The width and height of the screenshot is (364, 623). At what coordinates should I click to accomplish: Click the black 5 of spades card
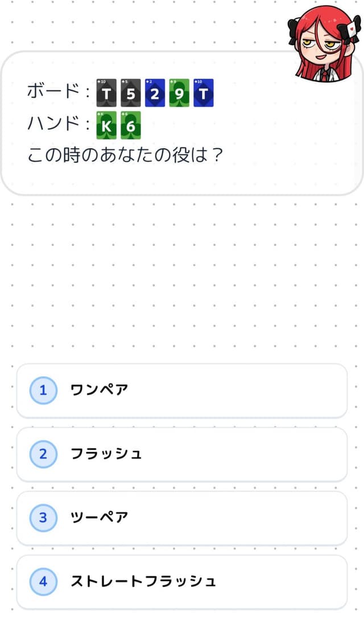pyautogui.click(x=131, y=93)
